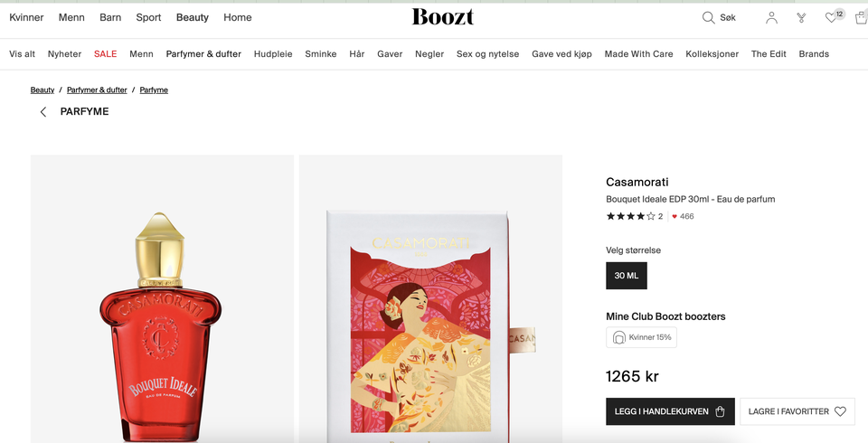
Task: Open the user account icon
Action: 771,18
